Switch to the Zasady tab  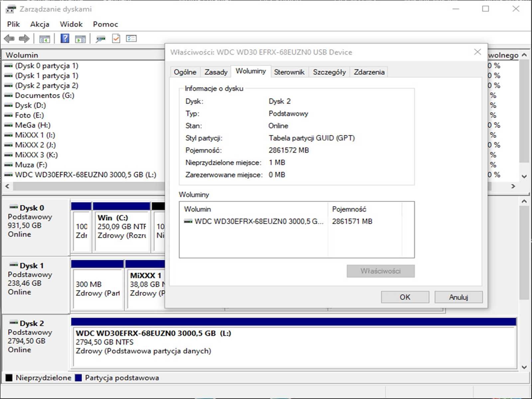tap(216, 72)
